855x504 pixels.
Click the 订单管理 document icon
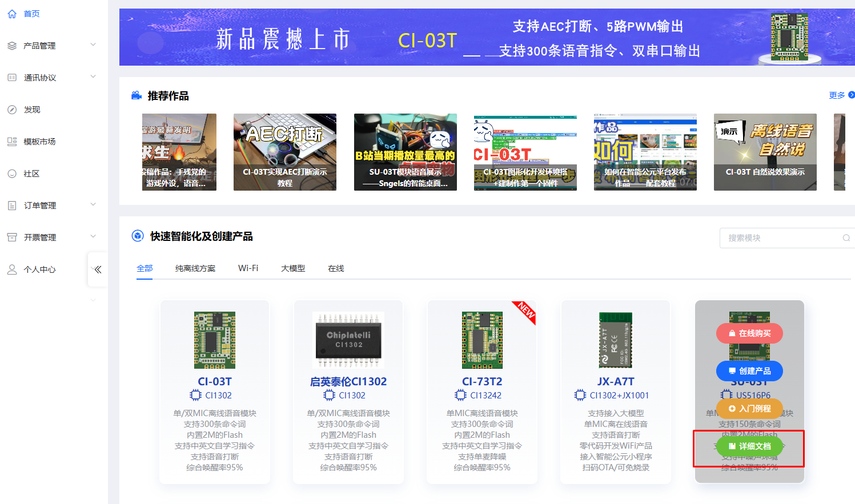click(x=12, y=205)
